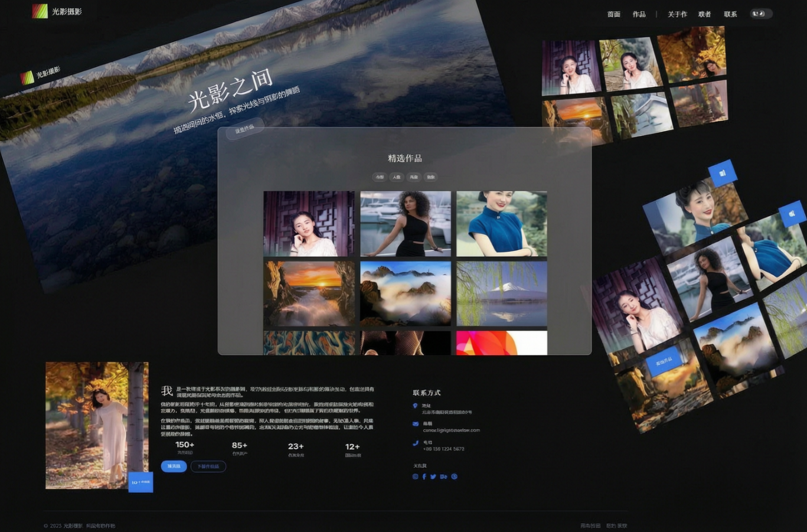Click the location pin icon under 联系方式
The height and width of the screenshot is (532, 807).
415,406
